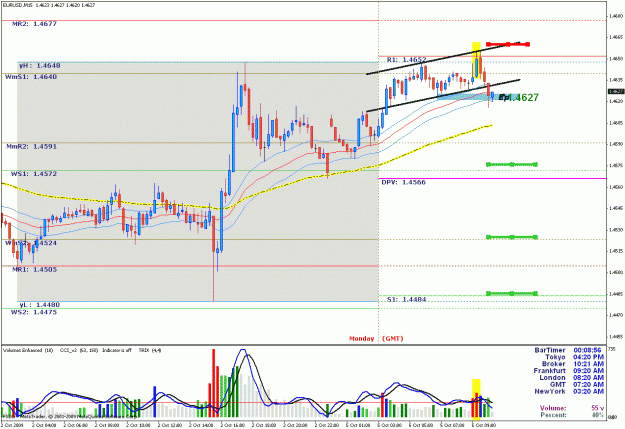The image size is (625, 429).
Task: Select the London 08:20 AM clock row
Action: click(x=572, y=378)
